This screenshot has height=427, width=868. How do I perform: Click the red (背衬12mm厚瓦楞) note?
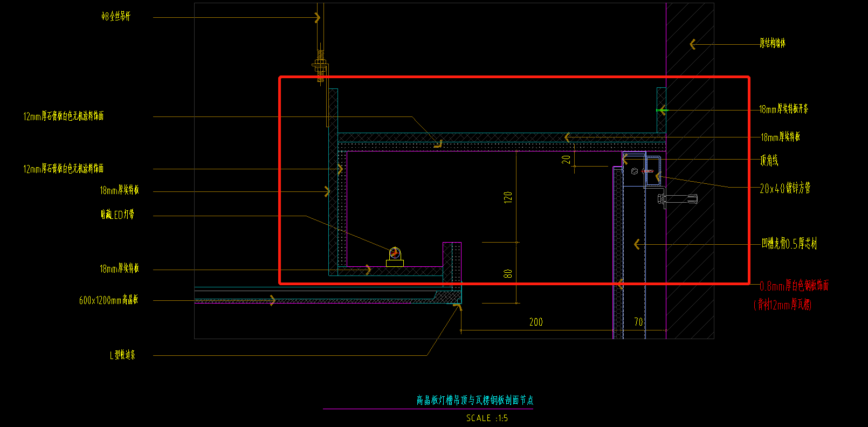(x=782, y=305)
